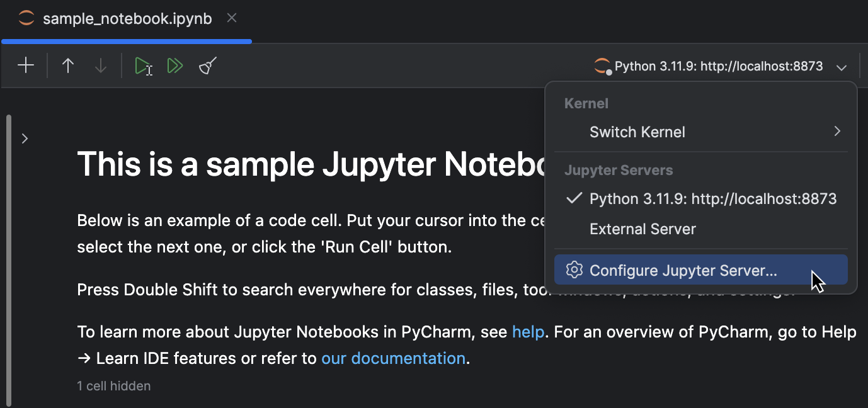Image resolution: width=868 pixels, height=408 pixels.
Task: Select the Move Cell Down arrow icon
Action: click(101, 65)
